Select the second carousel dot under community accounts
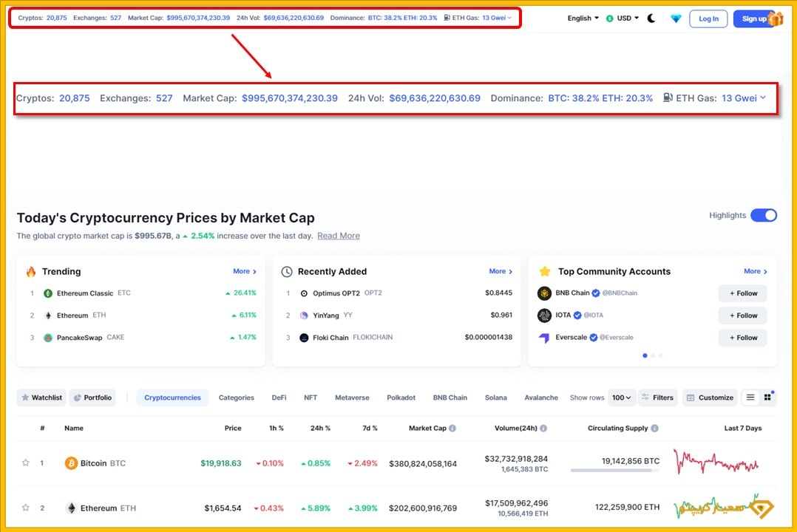 pos(653,355)
